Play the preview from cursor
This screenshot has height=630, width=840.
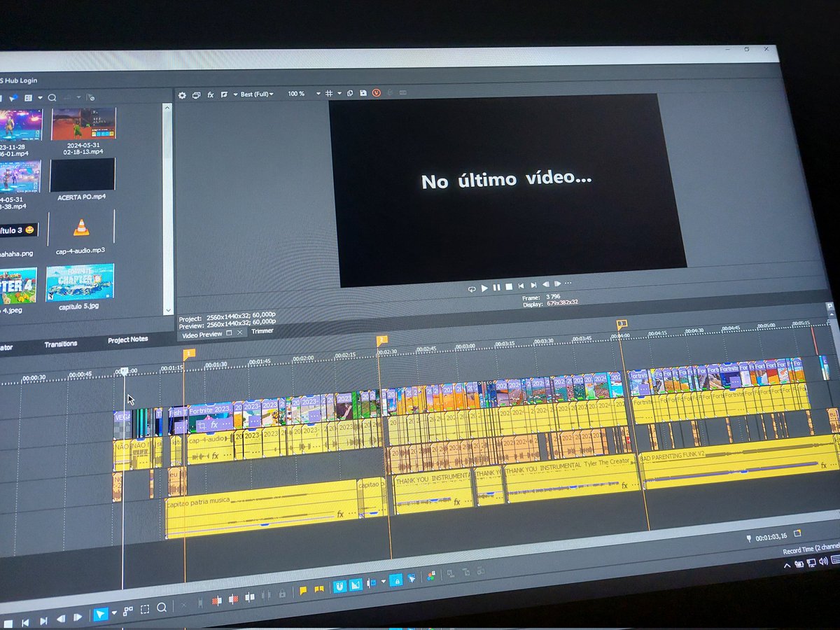click(x=484, y=288)
